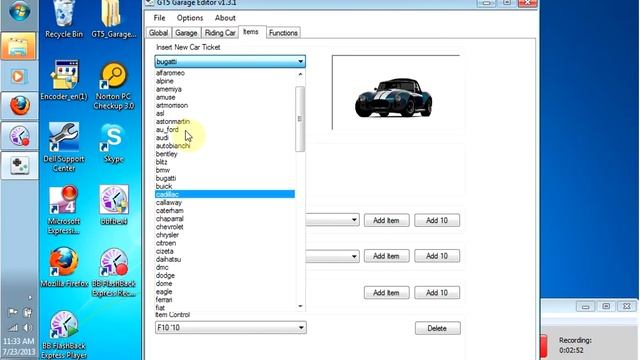Image resolution: width=640 pixels, height=360 pixels.
Task: Click the Action Center flag icon
Action: click(x=13, y=313)
